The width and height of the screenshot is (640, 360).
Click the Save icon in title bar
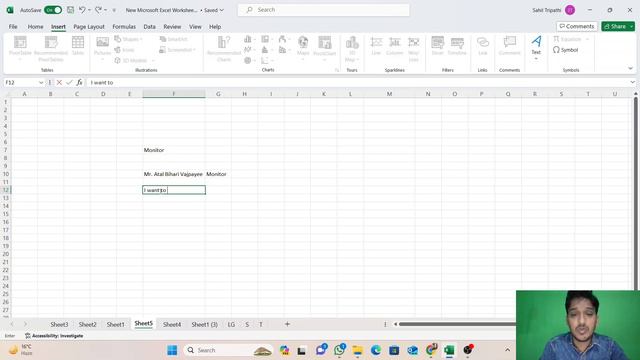(70, 10)
